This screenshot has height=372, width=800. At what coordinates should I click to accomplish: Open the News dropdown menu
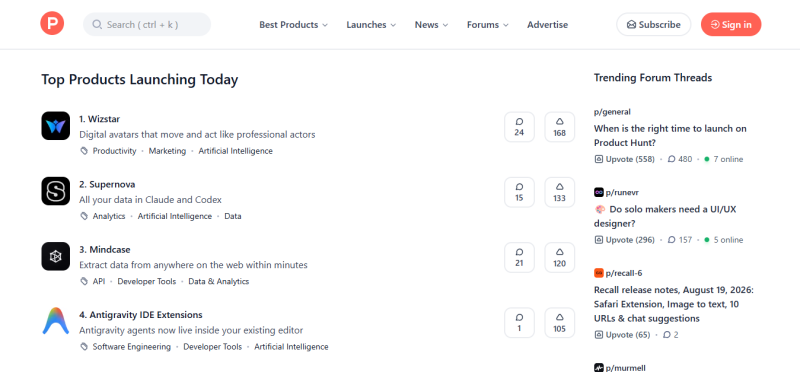pyautogui.click(x=431, y=24)
